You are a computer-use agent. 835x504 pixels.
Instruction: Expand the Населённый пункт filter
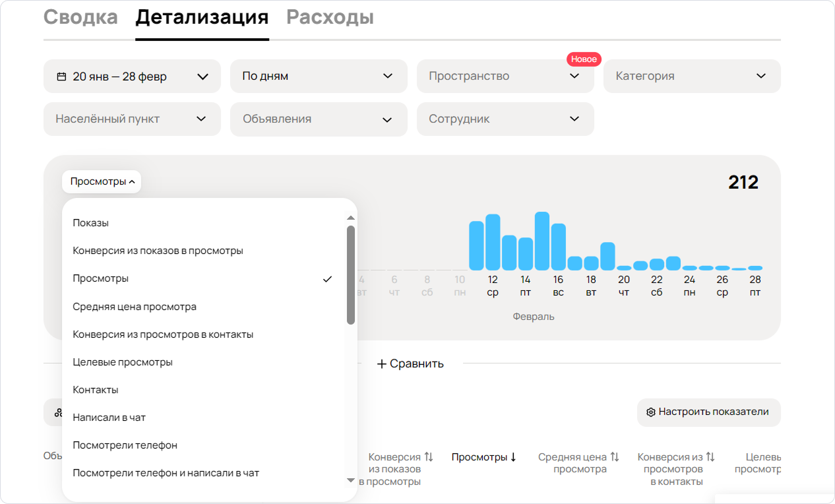pos(132,119)
